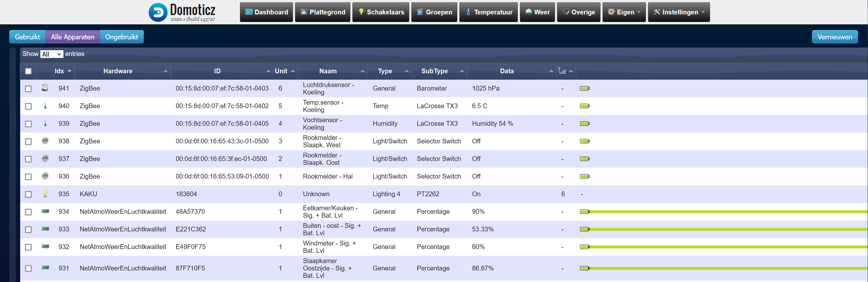Open the Overige page
Viewport: 868px width, 282px height.
[578, 12]
